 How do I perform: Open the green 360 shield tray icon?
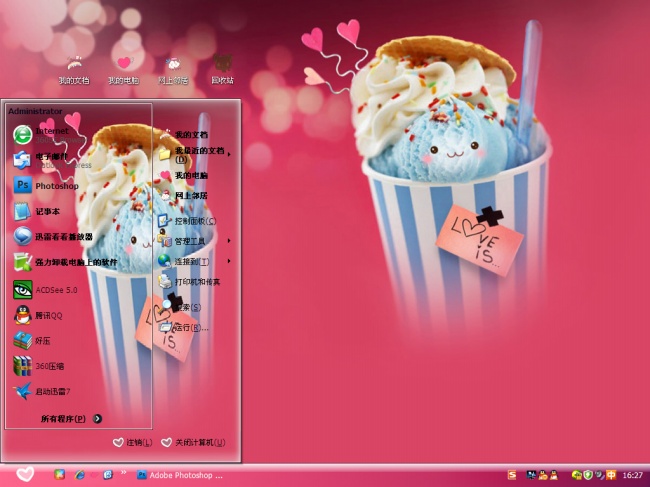coord(588,475)
